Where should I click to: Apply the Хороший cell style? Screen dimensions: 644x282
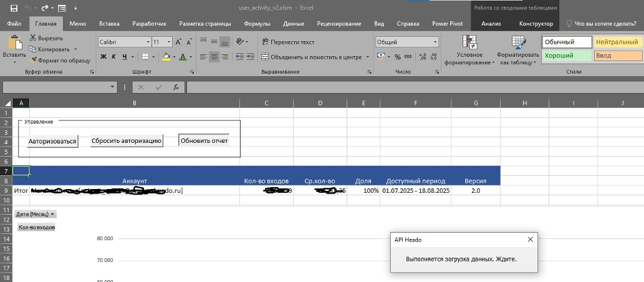[567, 56]
